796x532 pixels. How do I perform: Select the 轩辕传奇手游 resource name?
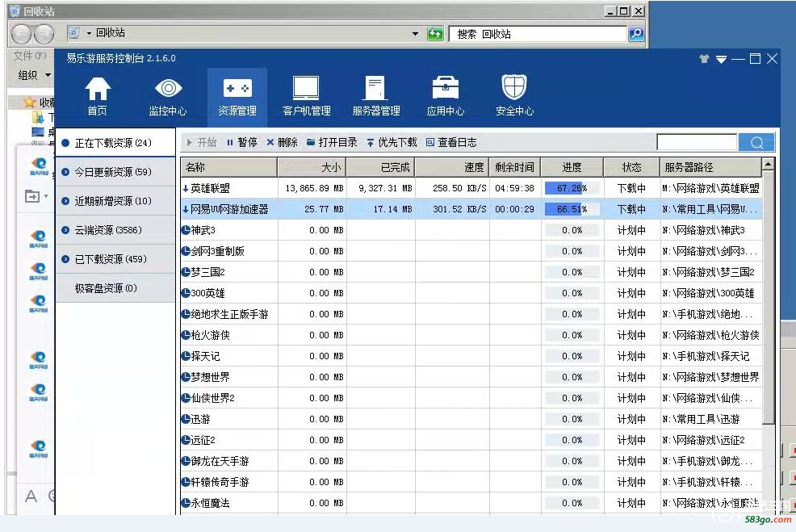pyautogui.click(x=220, y=482)
